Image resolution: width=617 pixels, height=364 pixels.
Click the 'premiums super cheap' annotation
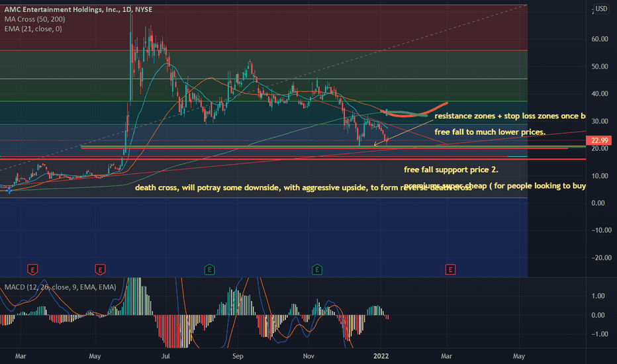click(x=495, y=186)
